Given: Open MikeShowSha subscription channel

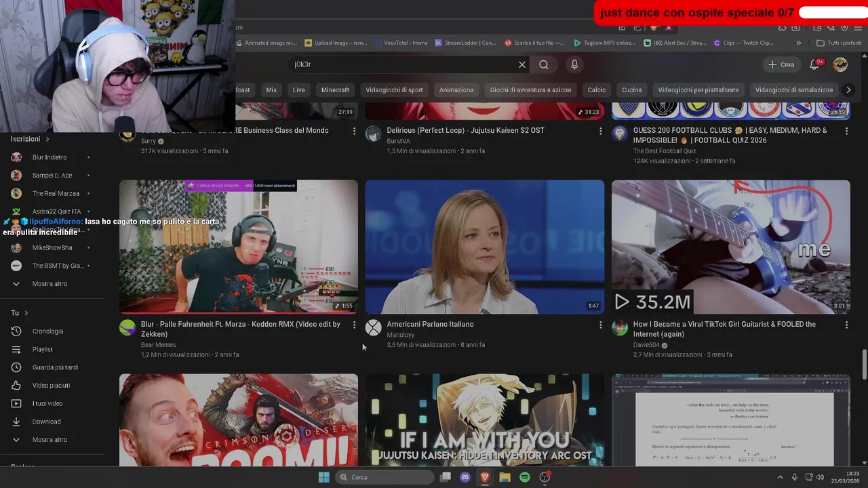Looking at the screenshot, I should (x=51, y=248).
